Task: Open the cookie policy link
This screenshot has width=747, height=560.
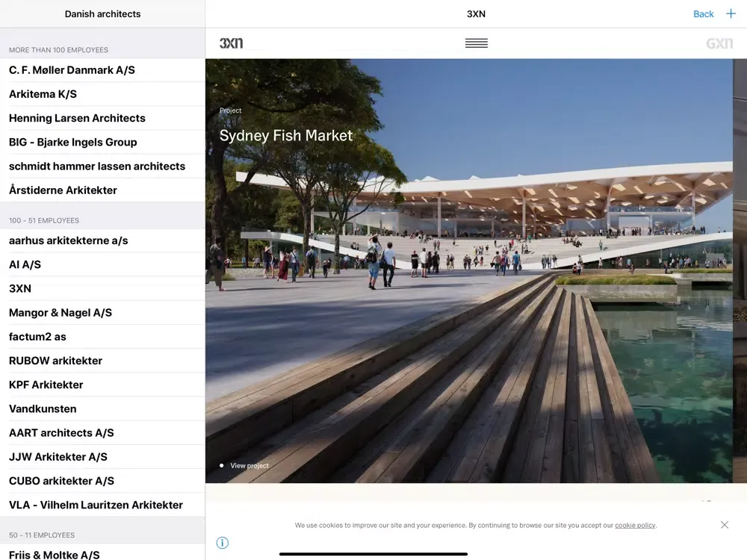Action: pos(635,525)
